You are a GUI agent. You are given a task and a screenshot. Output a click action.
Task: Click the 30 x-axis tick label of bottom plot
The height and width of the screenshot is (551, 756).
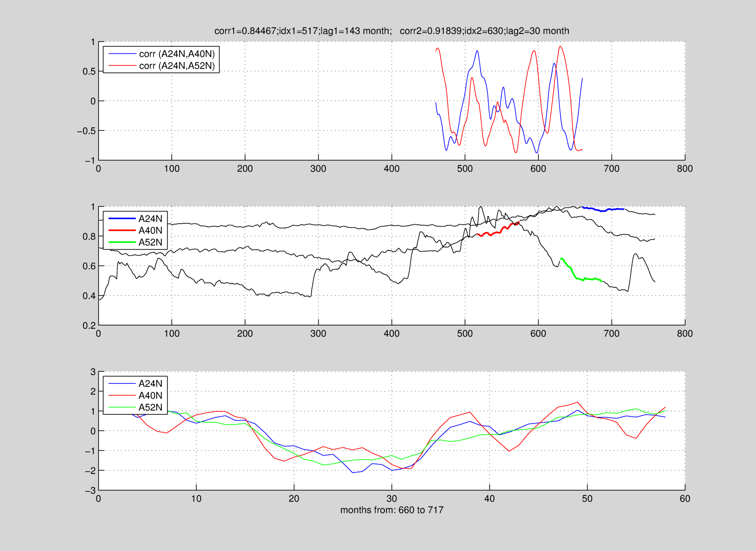tap(392, 499)
